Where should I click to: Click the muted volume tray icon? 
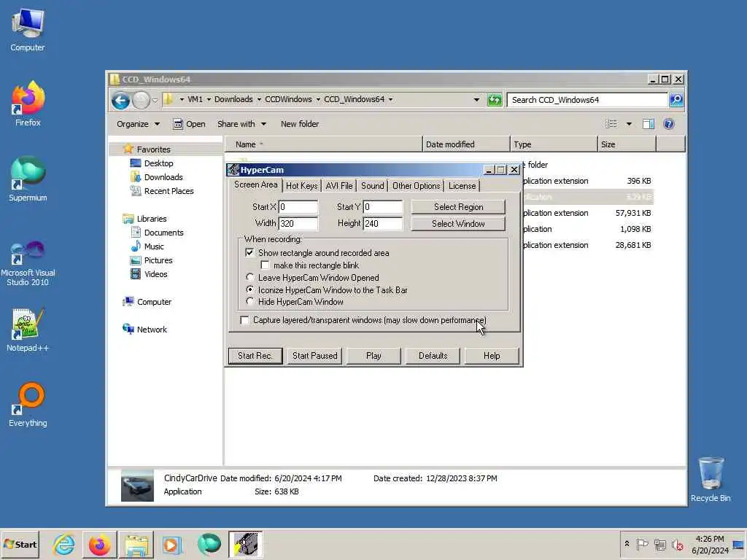tap(677, 544)
